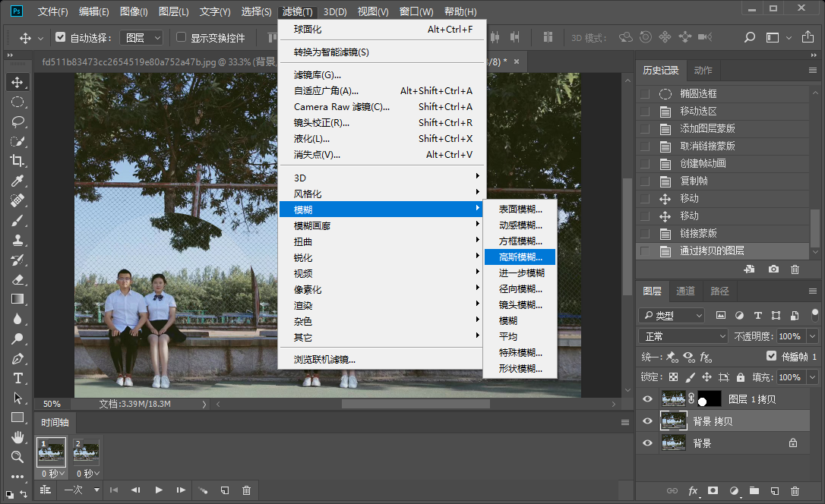The width and height of the screenshot is (825, 504).
Task: Choose 高斯模糊... from blur submenu
Action: 520,257
